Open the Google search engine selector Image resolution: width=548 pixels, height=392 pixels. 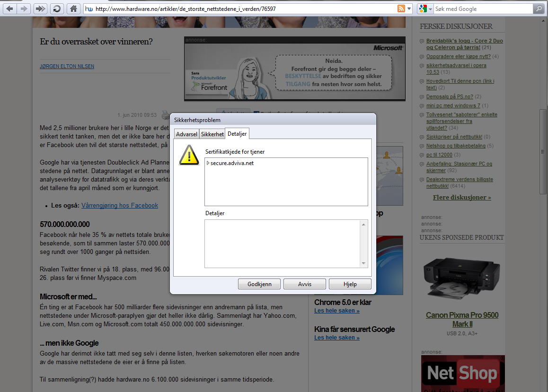(x=425, y=9)
